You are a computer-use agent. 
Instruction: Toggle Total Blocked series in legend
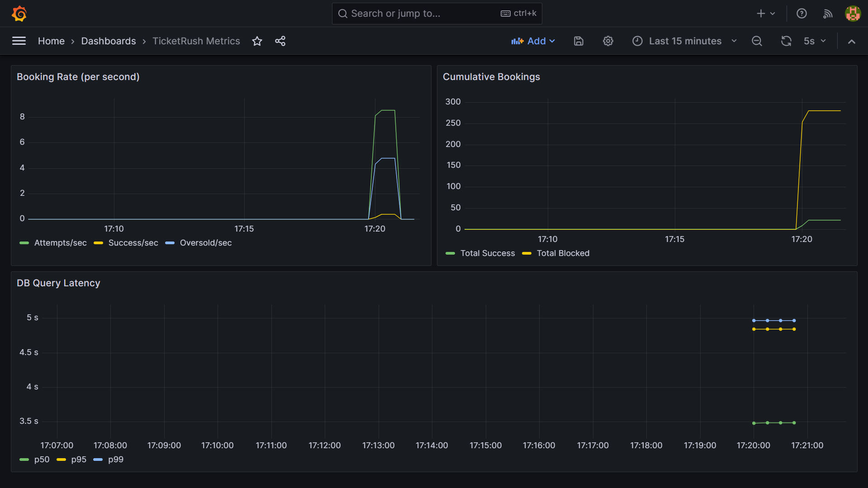(563, 253)
